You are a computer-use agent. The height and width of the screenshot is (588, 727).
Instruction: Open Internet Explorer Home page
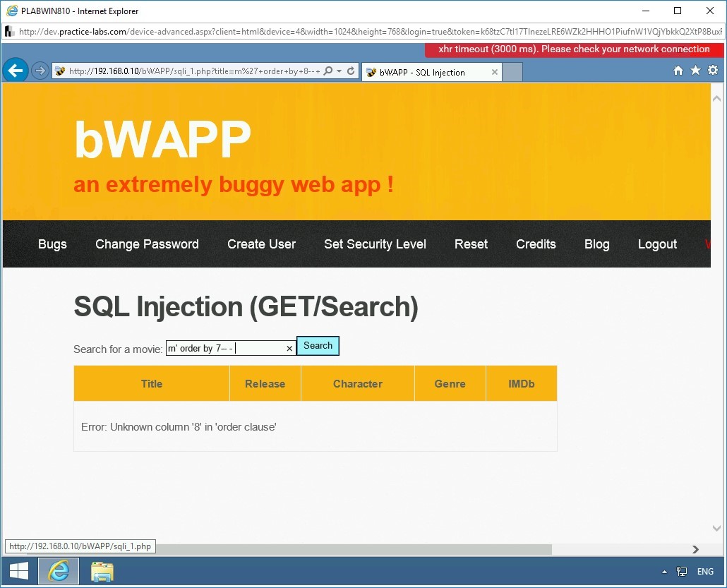point(678,71)
